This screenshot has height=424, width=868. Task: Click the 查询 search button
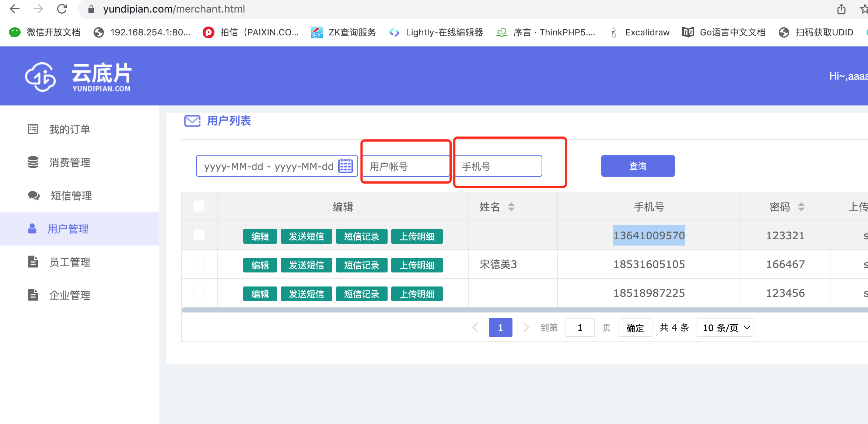point(638,166)
